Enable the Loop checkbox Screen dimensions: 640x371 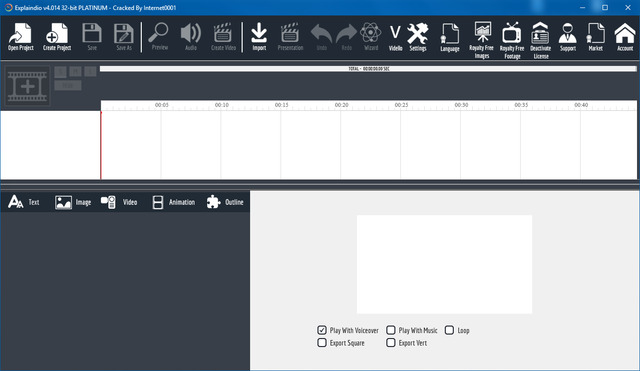449,330
